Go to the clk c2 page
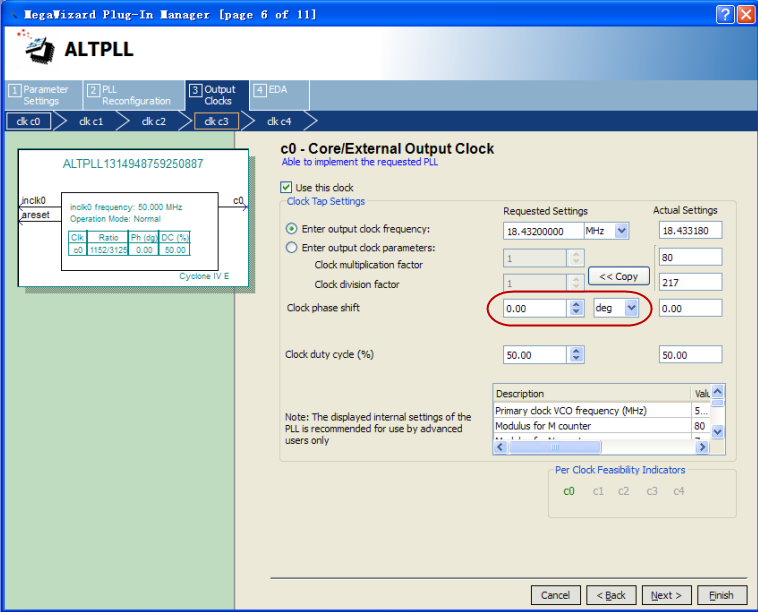 coord(154,121)
